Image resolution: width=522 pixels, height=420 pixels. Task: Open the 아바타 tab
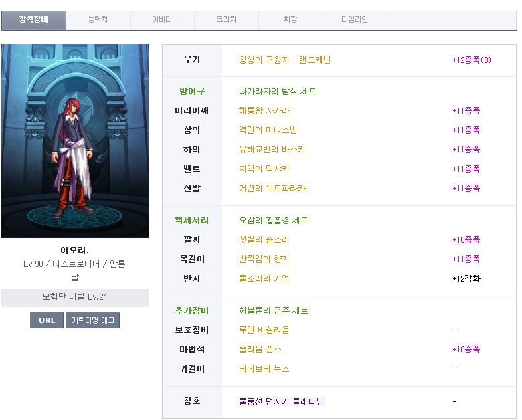coord(162,20)
